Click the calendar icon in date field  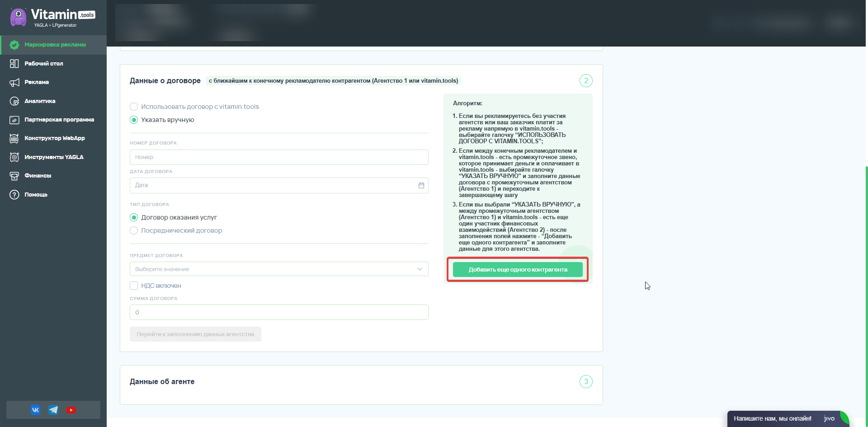coord(421,185)
